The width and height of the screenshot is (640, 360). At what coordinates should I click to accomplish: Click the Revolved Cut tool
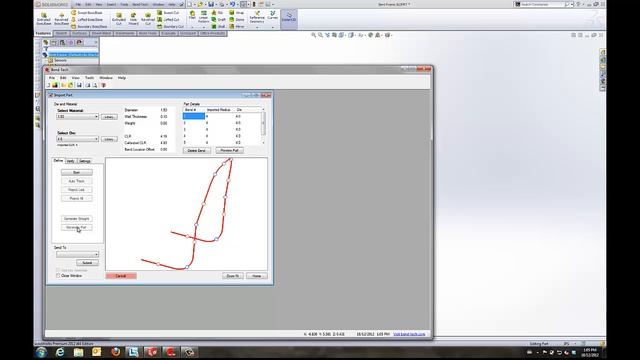(x=148, y=19)
